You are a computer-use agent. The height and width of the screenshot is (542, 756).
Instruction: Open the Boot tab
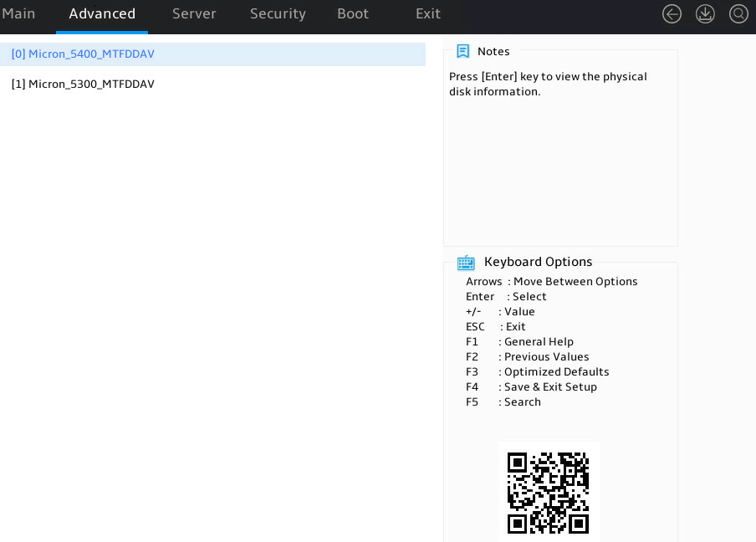tap(353, 13)
